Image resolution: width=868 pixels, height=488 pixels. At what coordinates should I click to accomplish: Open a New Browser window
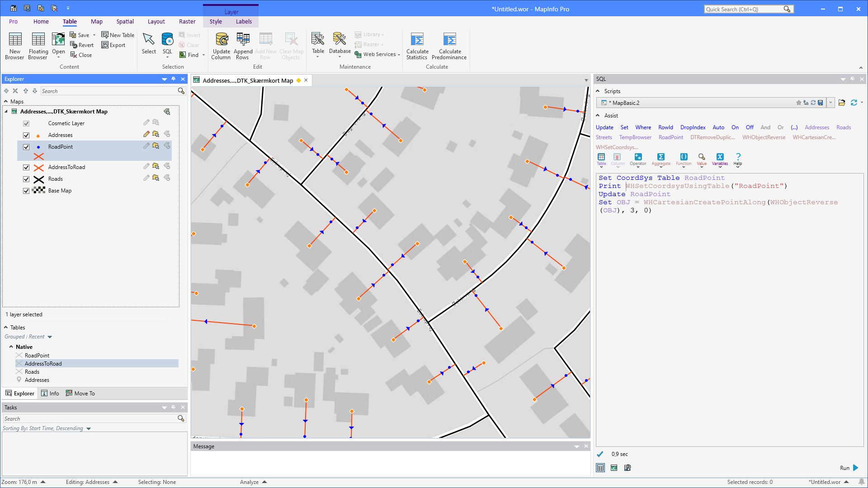point(15,46)
